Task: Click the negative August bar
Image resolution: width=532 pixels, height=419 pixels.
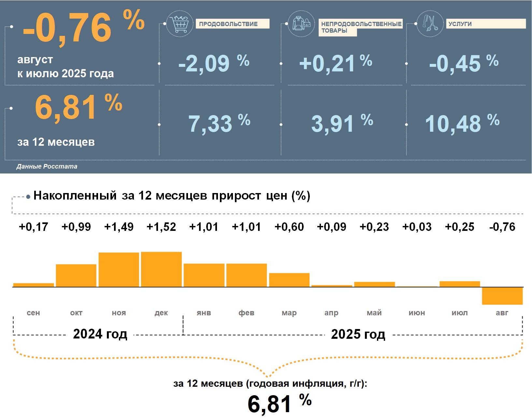Action: 502,296
